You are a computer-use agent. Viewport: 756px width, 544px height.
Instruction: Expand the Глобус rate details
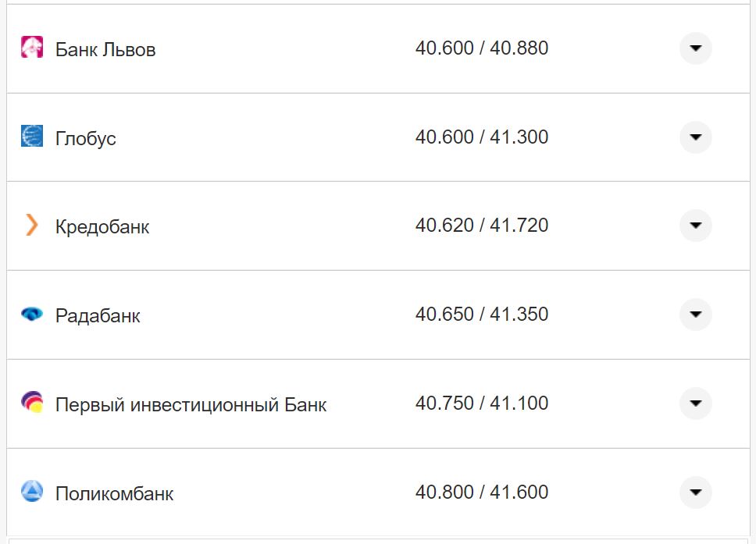click(694, 137)
